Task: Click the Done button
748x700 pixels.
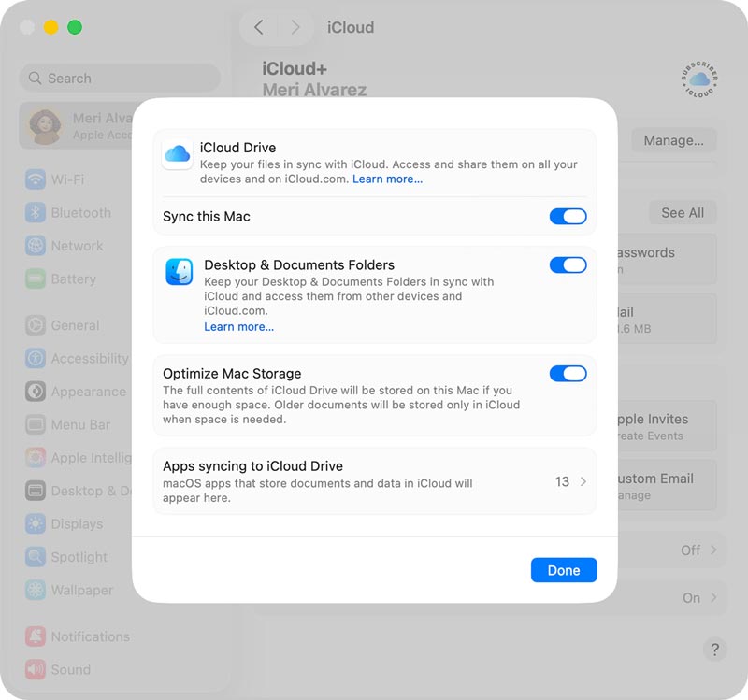Action: pyautogui.click(x=564, y=570)
